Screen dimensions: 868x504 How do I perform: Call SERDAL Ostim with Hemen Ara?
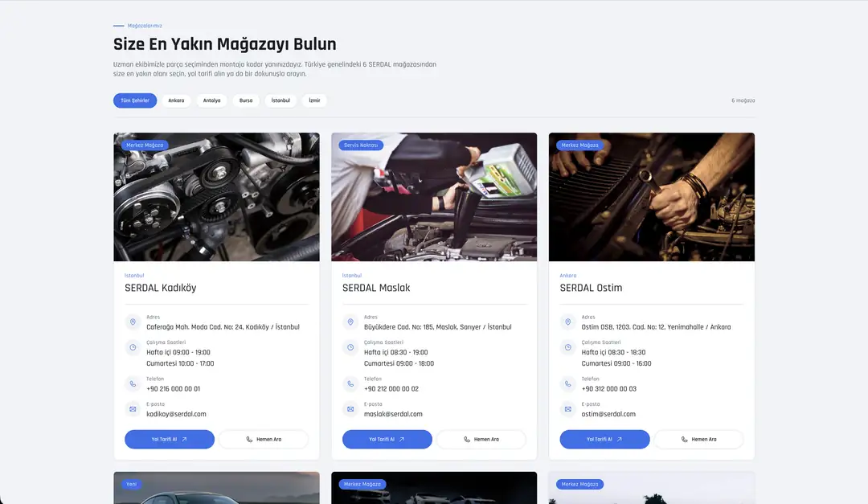tap(698, 439)
